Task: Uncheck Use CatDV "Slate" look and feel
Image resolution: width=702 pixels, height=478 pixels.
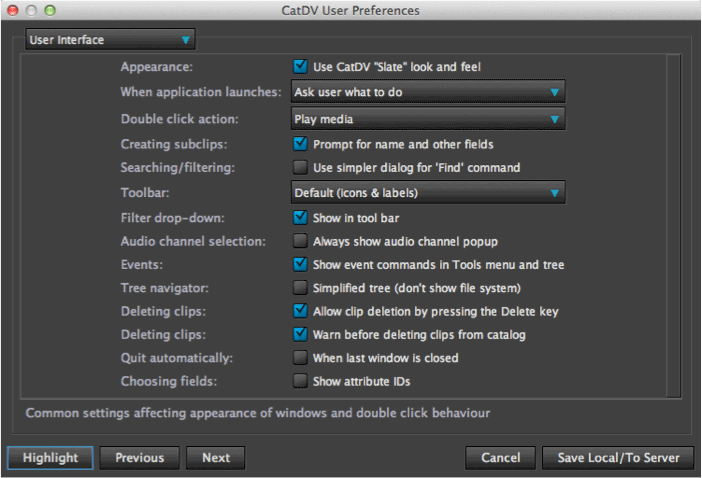Action: [x=300, y=67]
